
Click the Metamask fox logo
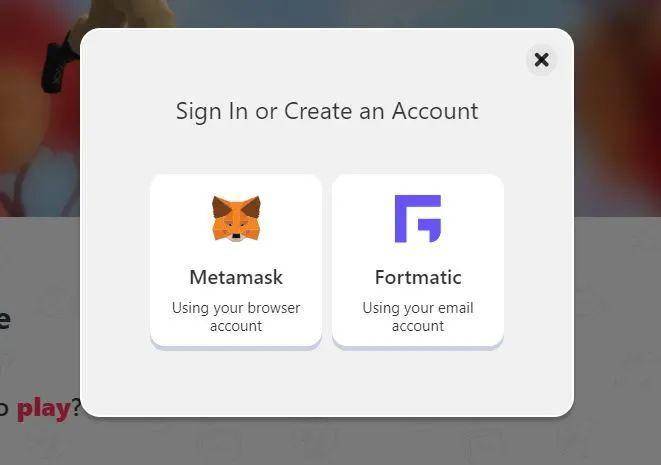click(236, 218)
